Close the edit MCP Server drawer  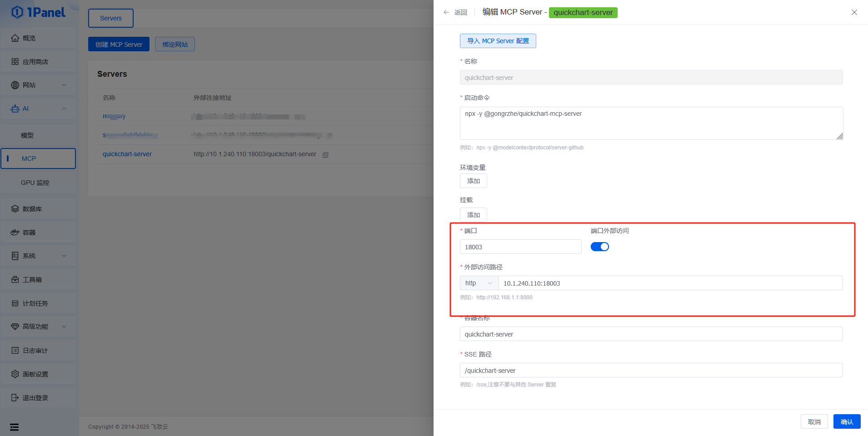[x=854, y=12]
